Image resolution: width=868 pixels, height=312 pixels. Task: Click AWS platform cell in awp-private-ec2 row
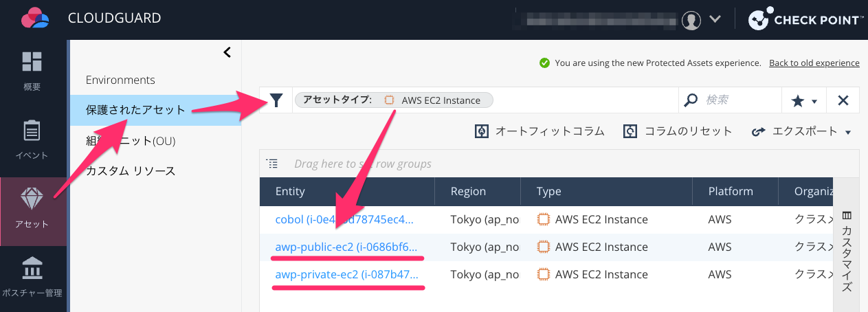[x=720, y=274]
